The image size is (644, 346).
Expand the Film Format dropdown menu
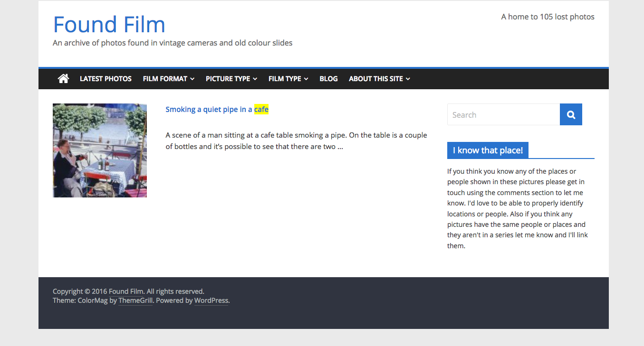tap(168, 79)
